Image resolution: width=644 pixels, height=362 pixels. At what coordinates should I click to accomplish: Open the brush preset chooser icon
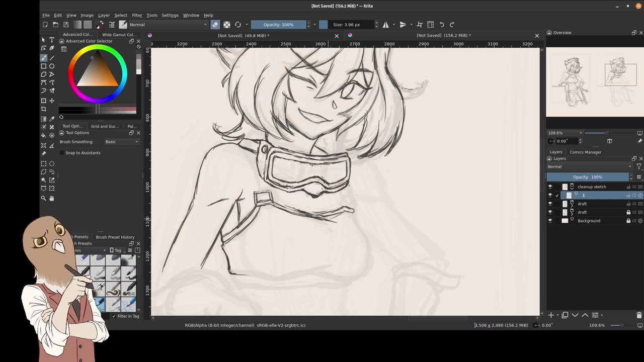coord(123,25)
